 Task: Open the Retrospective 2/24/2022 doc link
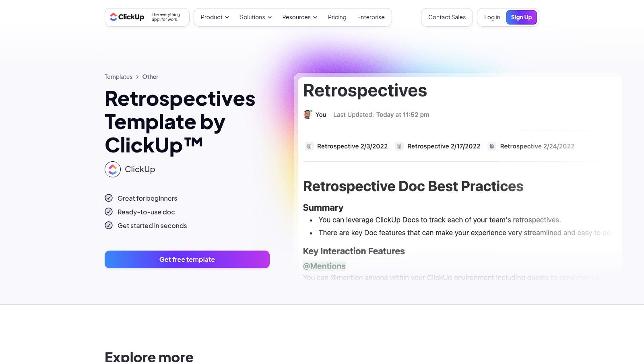[x=537, y=146]
